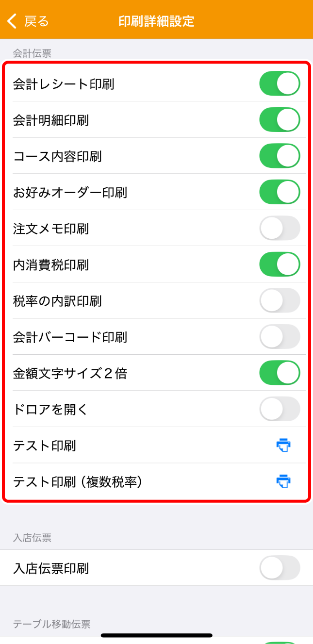Turn on 税率の内訳印刷

coord(280,300)
